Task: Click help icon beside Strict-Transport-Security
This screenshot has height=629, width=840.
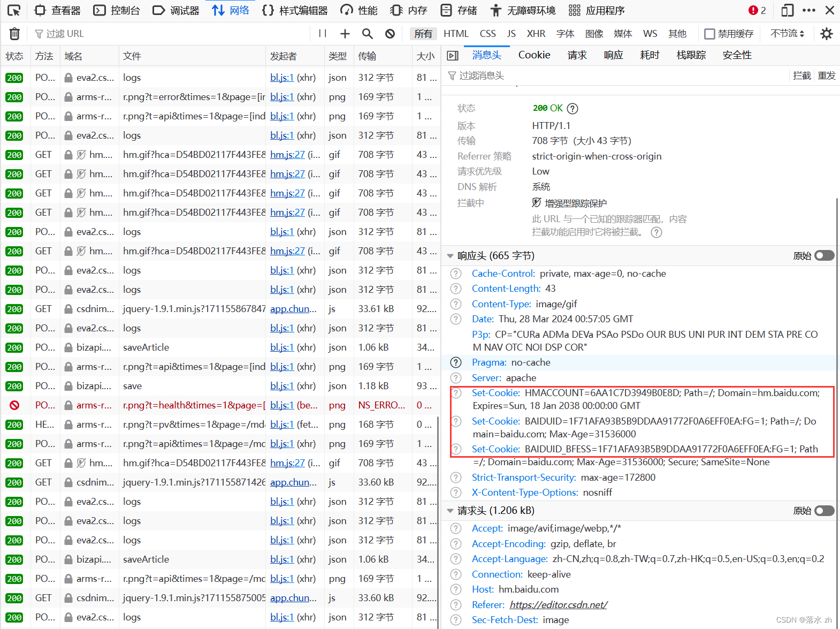Action: point(456,478)
